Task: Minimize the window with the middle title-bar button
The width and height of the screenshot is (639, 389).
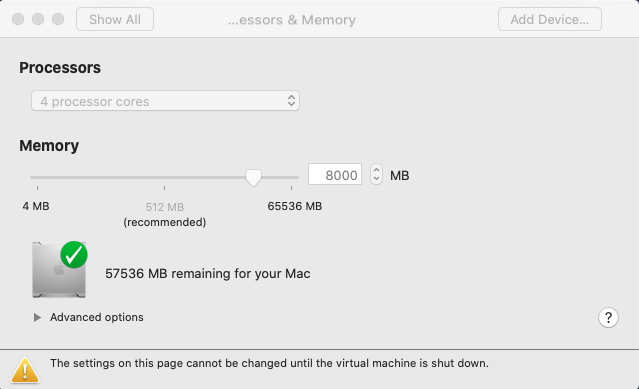Action: (x=38, y=19)
